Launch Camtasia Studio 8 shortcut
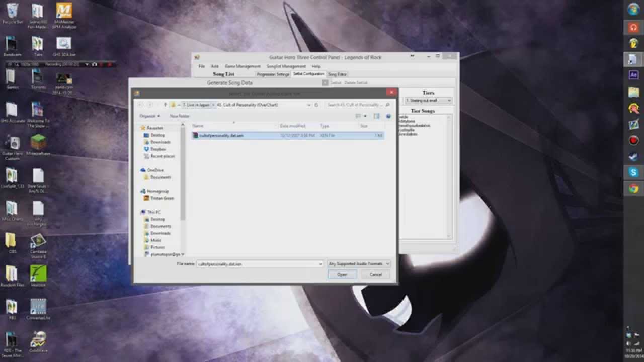Viewport: 644px width, 362px height. (x=38, y=246)
